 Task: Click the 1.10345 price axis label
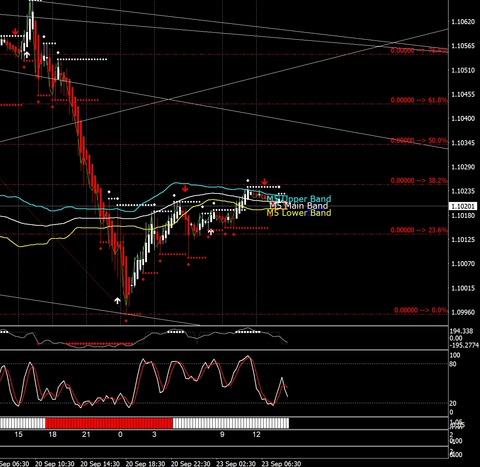pyautogui.click(x=463, y=143)
